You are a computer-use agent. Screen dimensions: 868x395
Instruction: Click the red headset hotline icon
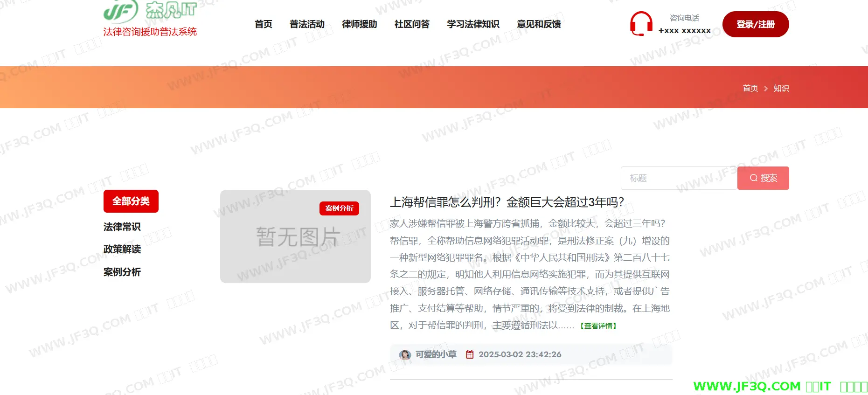click(x=641, y=24)
